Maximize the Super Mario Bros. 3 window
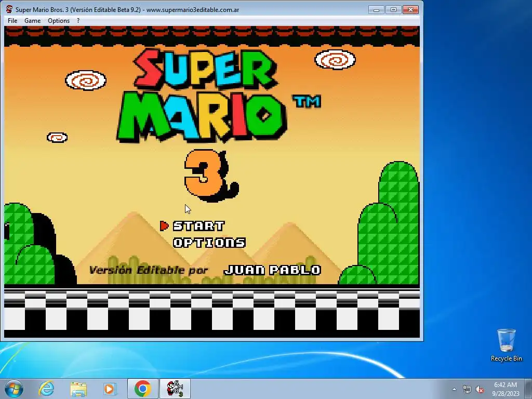Image resolution: width=532 pixels, height=399 pixels. (x=394, y=10)
